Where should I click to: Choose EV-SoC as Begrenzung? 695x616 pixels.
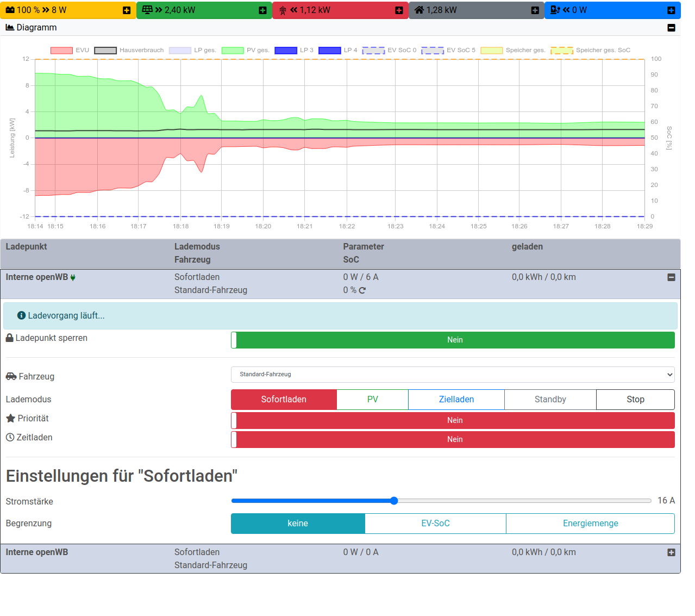435,524
